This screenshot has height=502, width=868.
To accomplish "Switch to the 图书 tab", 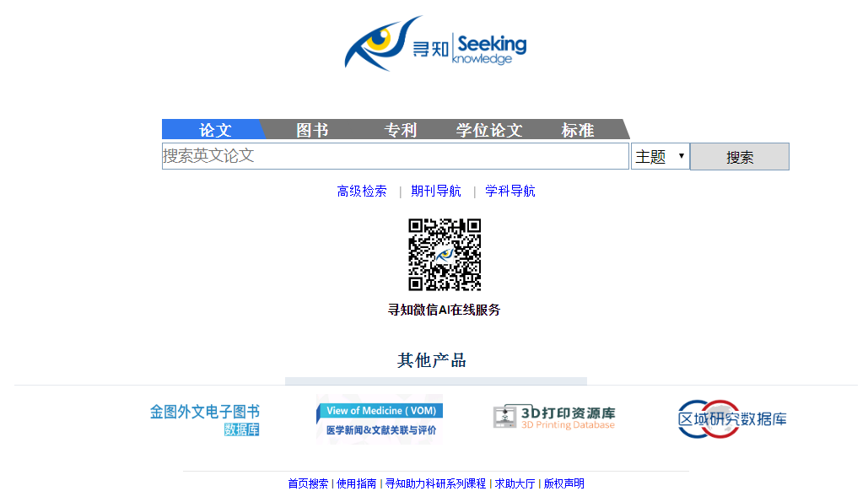I will point(312,130).
